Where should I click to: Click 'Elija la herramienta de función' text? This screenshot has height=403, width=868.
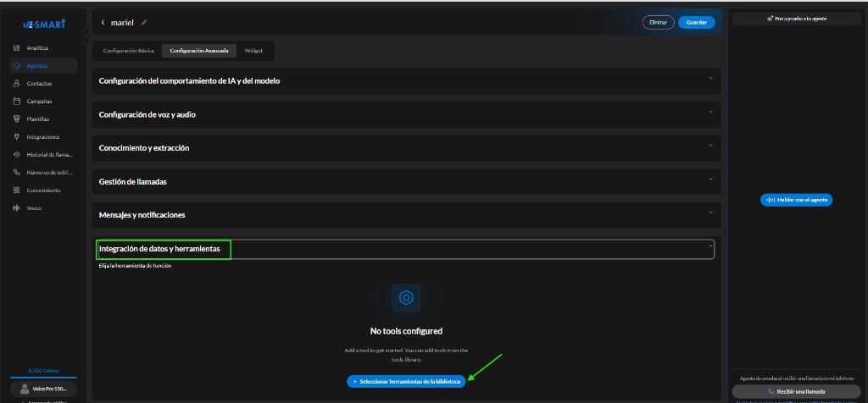[135, 266]
